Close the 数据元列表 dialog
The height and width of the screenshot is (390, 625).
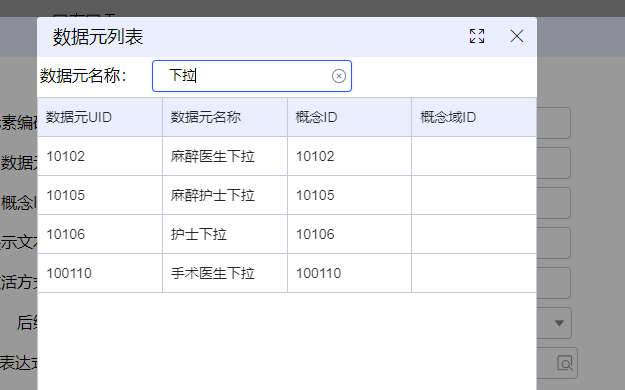coord(517,36)
